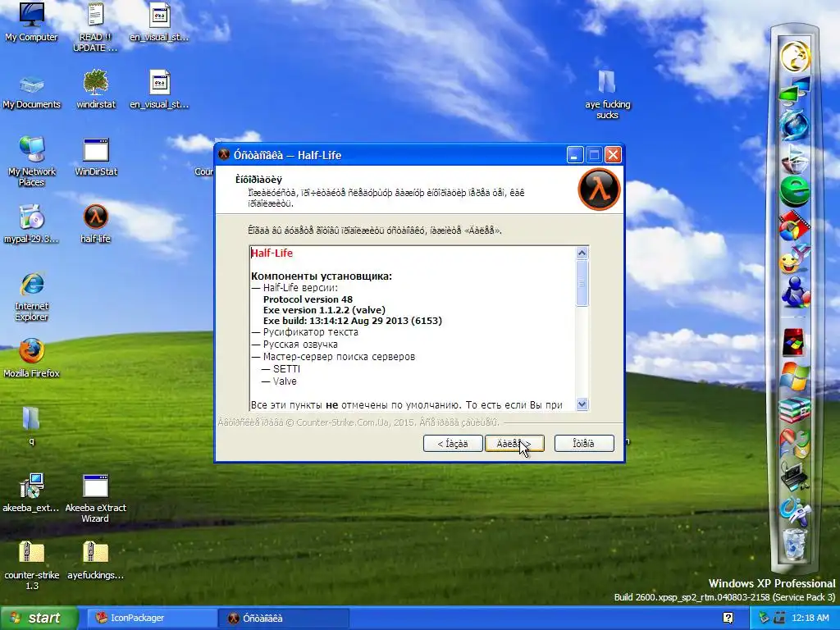Click the film strip media dock icon
The width and height of the screenshot is (840, 630).
point(795,226)
